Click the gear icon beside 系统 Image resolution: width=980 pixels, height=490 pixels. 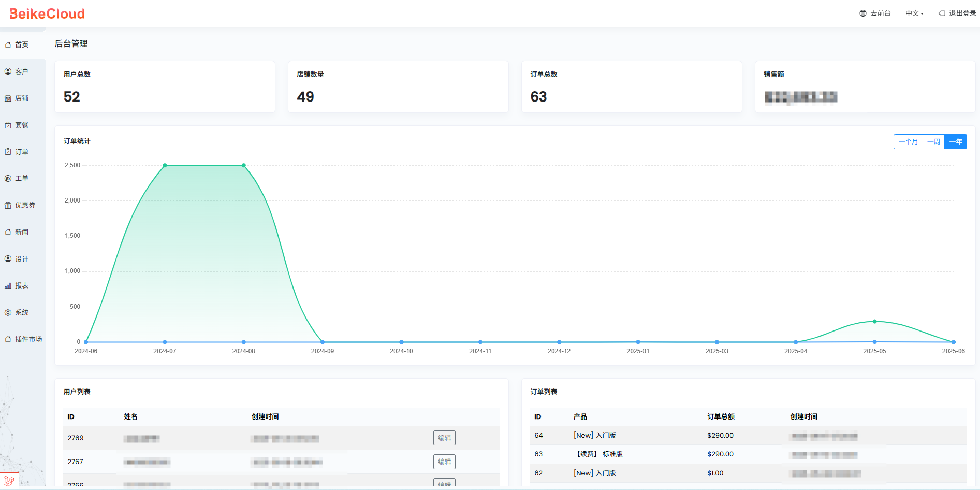coord(8,313)
